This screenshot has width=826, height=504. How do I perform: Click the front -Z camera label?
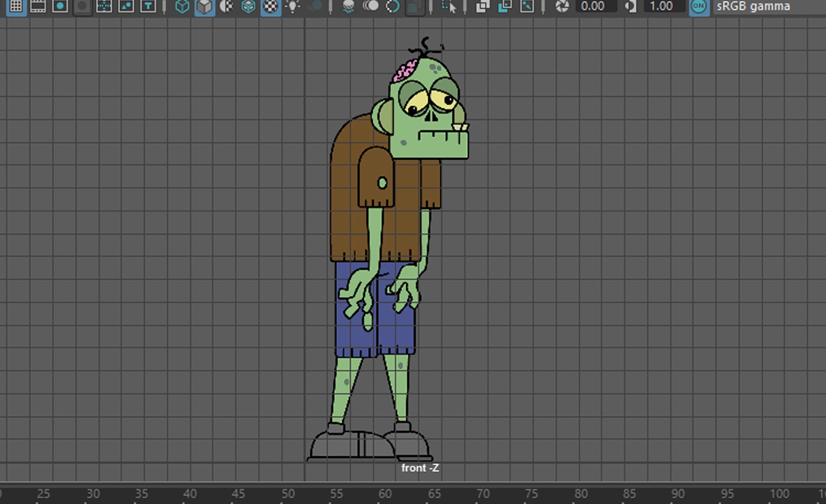(420, 468)
